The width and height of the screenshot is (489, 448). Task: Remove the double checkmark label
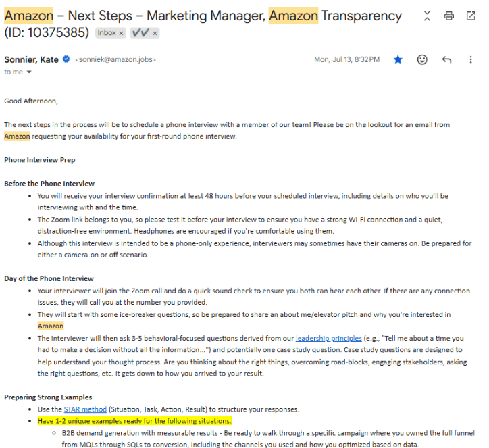point(155,33)
